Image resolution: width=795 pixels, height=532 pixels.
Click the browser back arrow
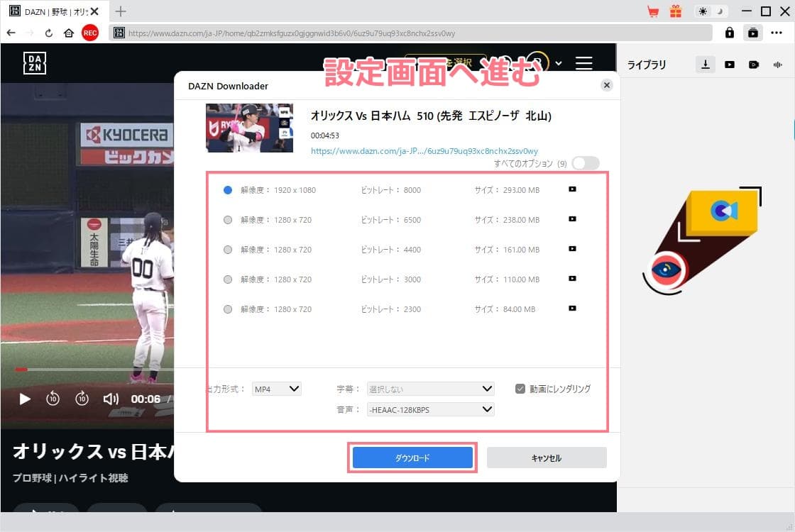click(x=11, y=33)
